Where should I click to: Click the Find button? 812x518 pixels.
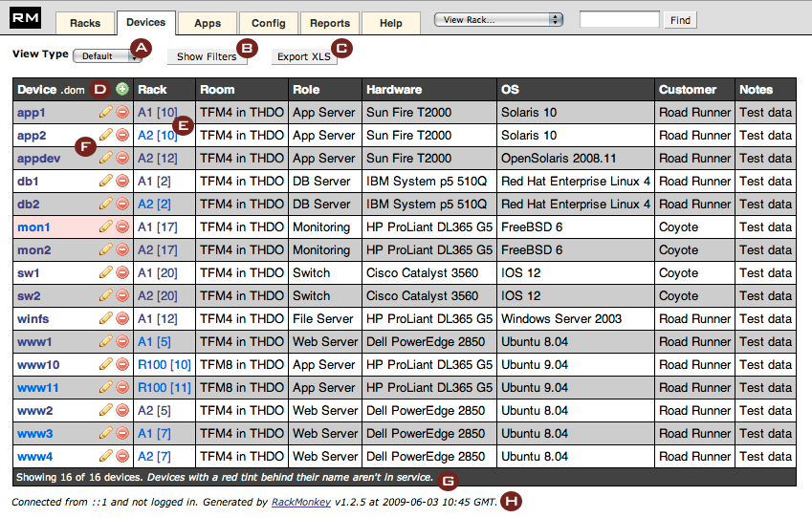tap(680, 20)
